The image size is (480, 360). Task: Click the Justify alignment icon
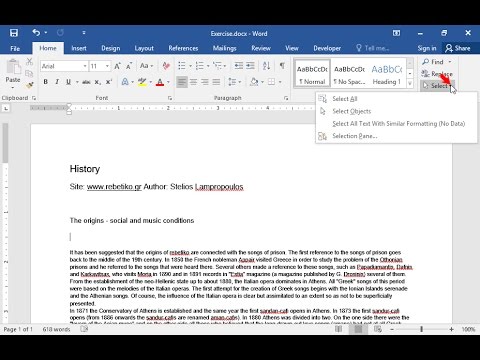click(x=216, y=82)
